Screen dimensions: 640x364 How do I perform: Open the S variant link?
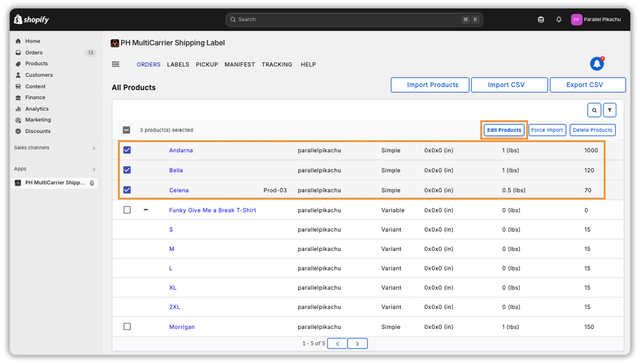[x=171, y=229]
